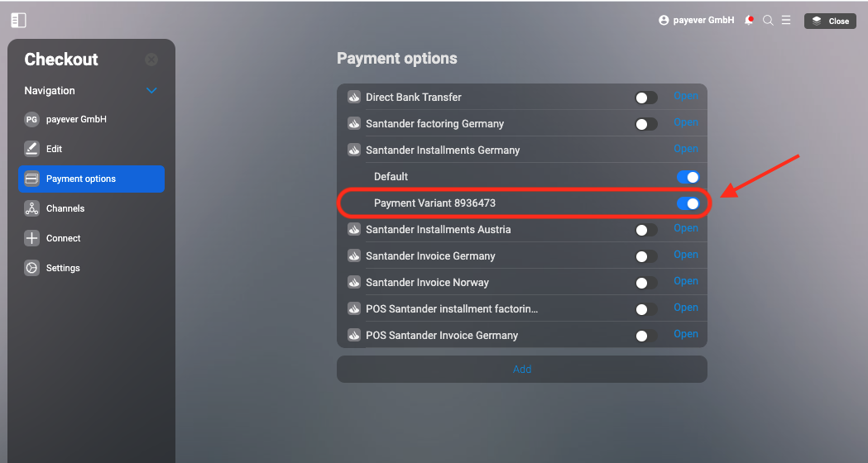Collapse the Navigation section chevron
The height and width of the screenshot is (463, 868).
point(151,91)
